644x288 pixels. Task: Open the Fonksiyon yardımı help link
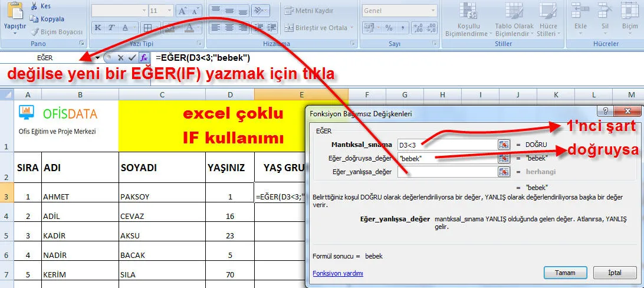(x=337, y=273)
